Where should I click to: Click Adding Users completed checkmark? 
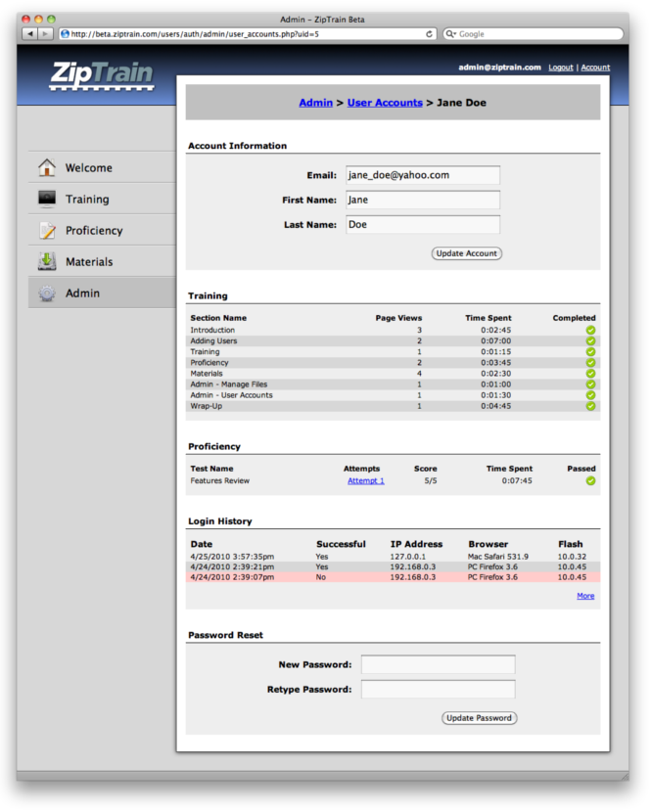(x=590, y=340)
